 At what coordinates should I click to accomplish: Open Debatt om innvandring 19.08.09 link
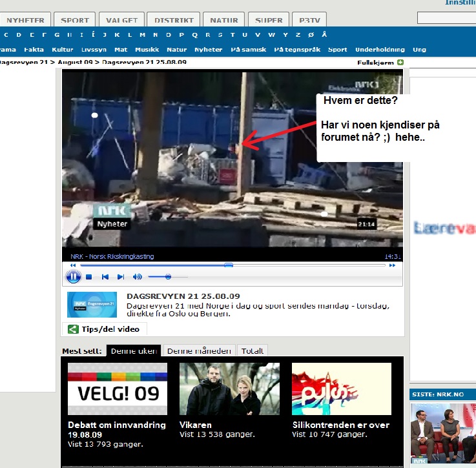point(116,429)
